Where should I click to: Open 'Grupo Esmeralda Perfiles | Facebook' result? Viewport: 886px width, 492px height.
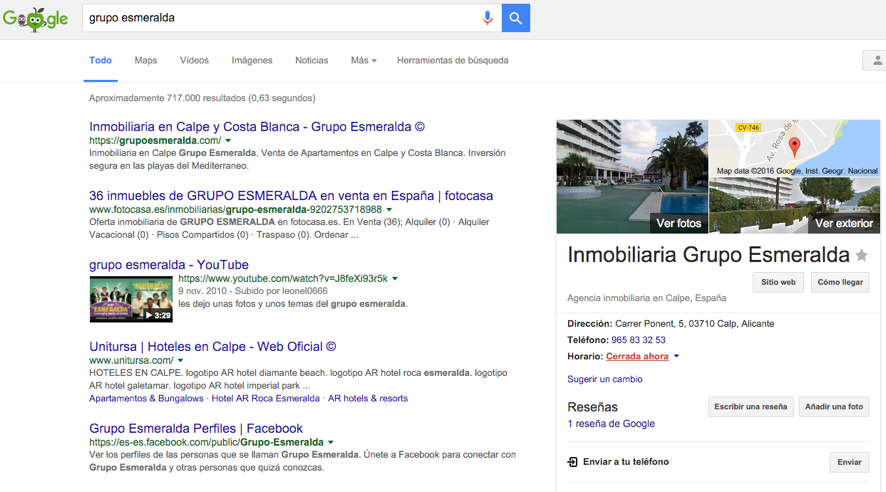(196, 428)
